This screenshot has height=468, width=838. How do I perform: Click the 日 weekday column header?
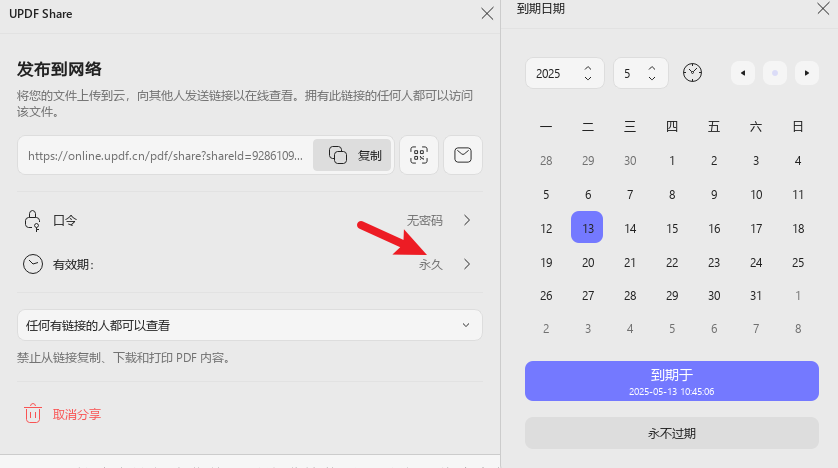[798, 127]
